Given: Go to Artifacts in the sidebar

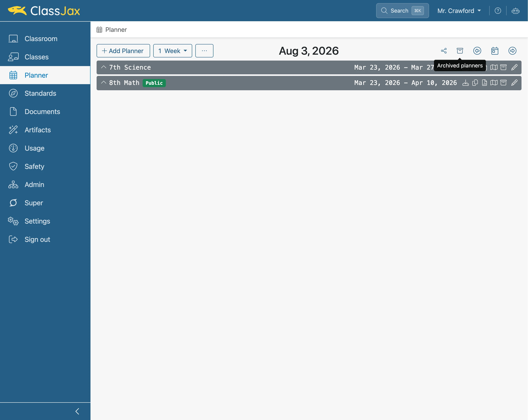Looking at the screenshot, I should (45, 130).
